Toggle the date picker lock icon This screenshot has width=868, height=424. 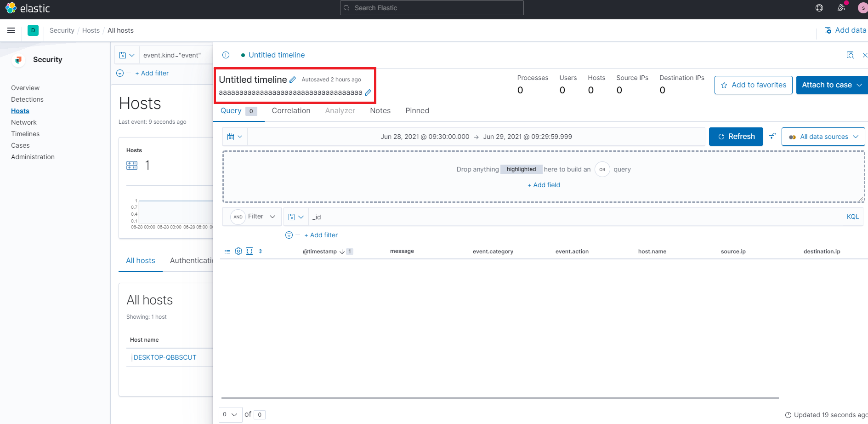pyautogui.click(x=772, y=137)
